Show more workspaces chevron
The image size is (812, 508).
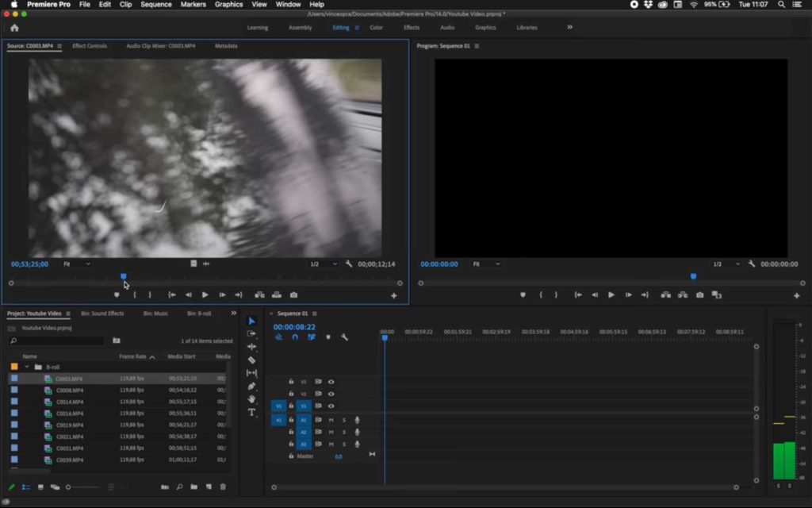(x=569, y=28)
